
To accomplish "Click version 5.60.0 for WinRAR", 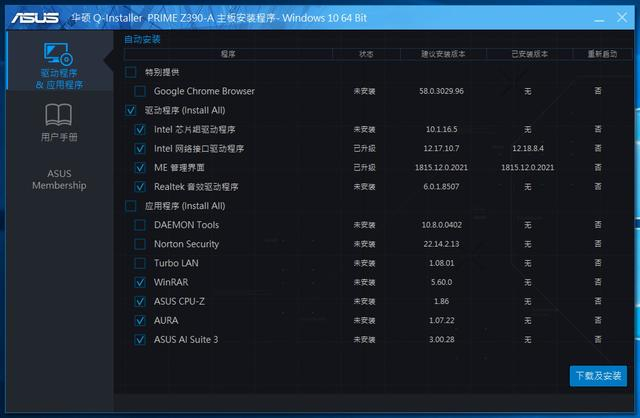I will click(442, 282).
